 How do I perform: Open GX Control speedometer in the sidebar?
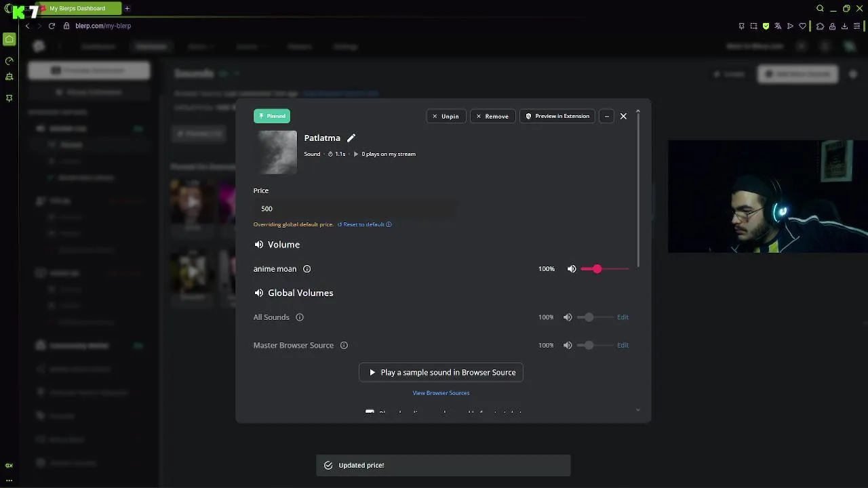[9, 61]
